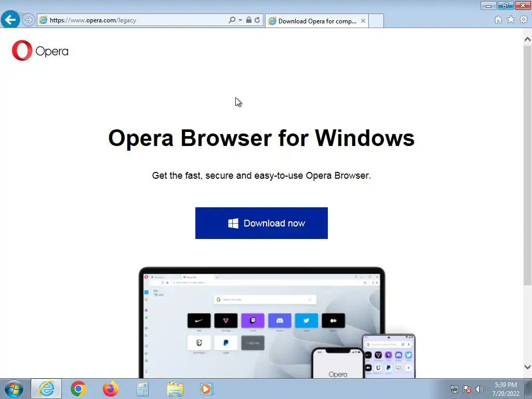Click the laptop browser preview image

click(262, 322)
